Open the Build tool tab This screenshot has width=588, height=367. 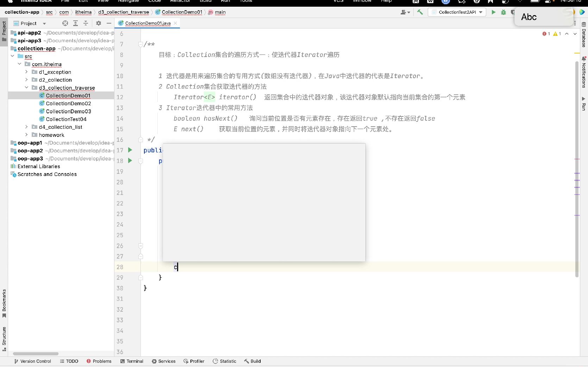pyautogui.click(x=252, y=361)
